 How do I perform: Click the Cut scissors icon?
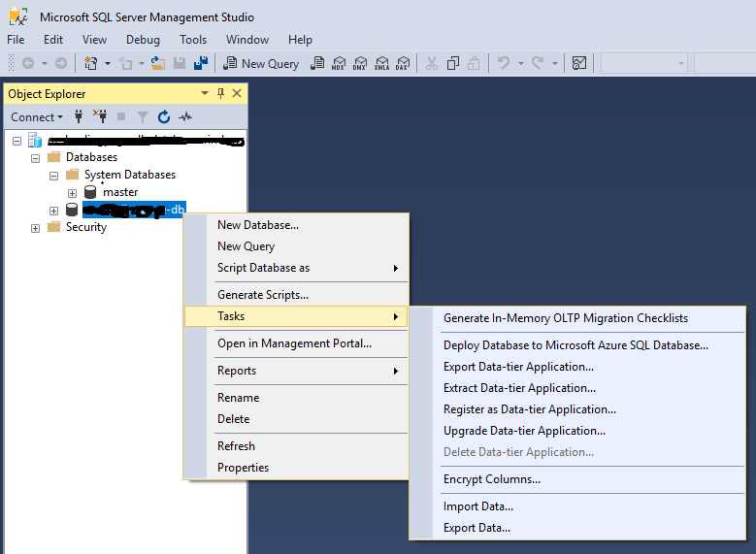pos(432,63)
